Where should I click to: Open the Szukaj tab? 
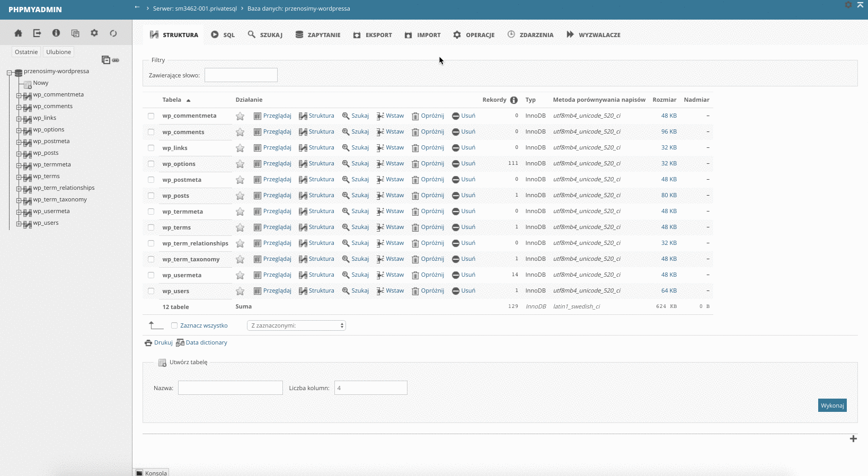[265, 35]
